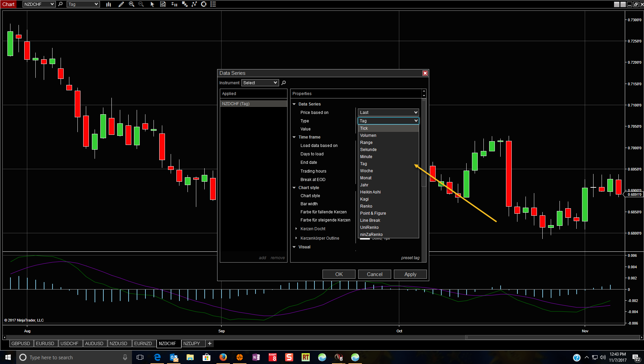This screenshot has height=364, width=644.
Task: Click the zoom out magnifier icon
Action: [141, 4]
